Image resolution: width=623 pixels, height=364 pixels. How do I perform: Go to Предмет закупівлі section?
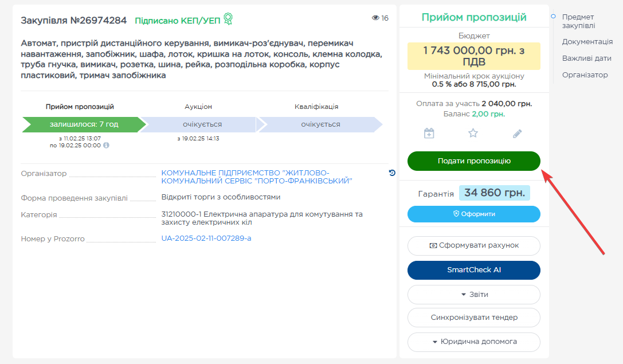[x=578, y=21]
